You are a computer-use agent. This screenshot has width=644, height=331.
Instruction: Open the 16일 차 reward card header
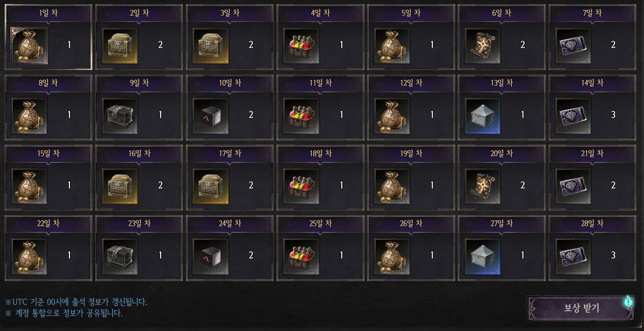coord(139,153)
